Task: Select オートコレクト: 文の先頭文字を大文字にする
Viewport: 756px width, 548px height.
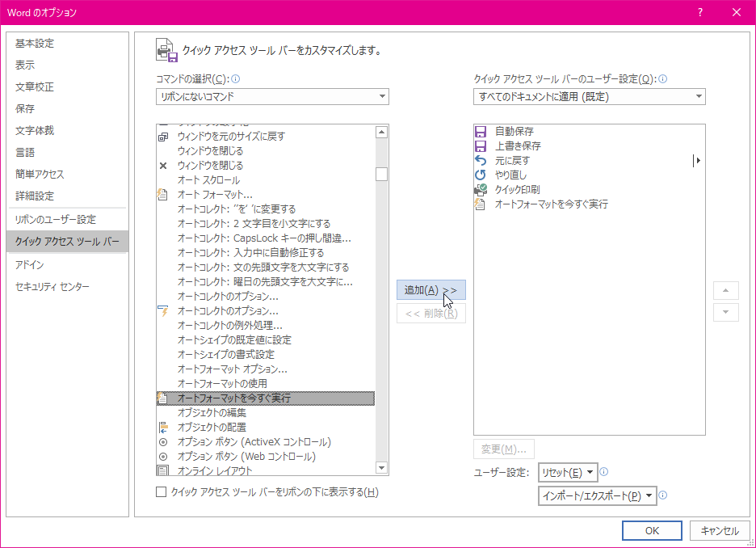Action: pos(266,268)
